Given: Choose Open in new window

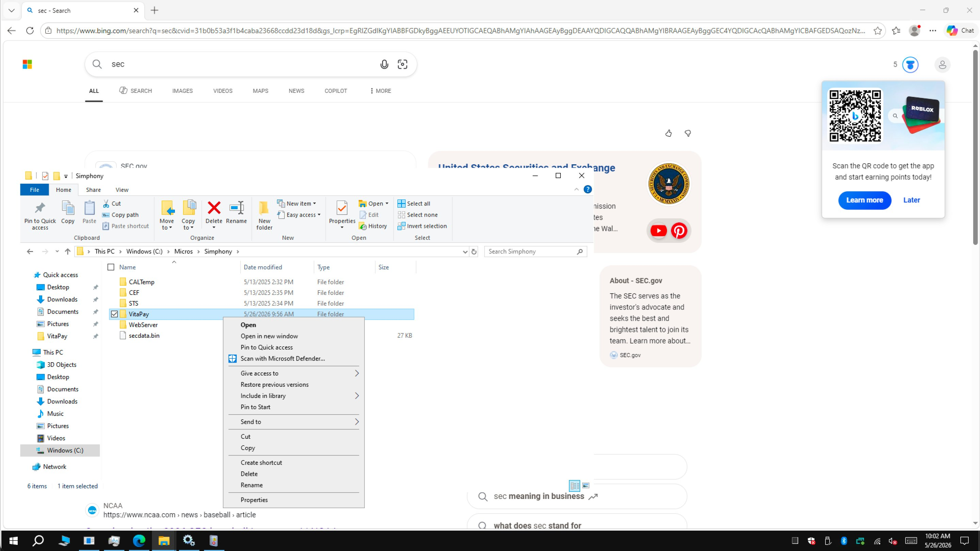Looking at the screenshot, I should pos(294,336).
